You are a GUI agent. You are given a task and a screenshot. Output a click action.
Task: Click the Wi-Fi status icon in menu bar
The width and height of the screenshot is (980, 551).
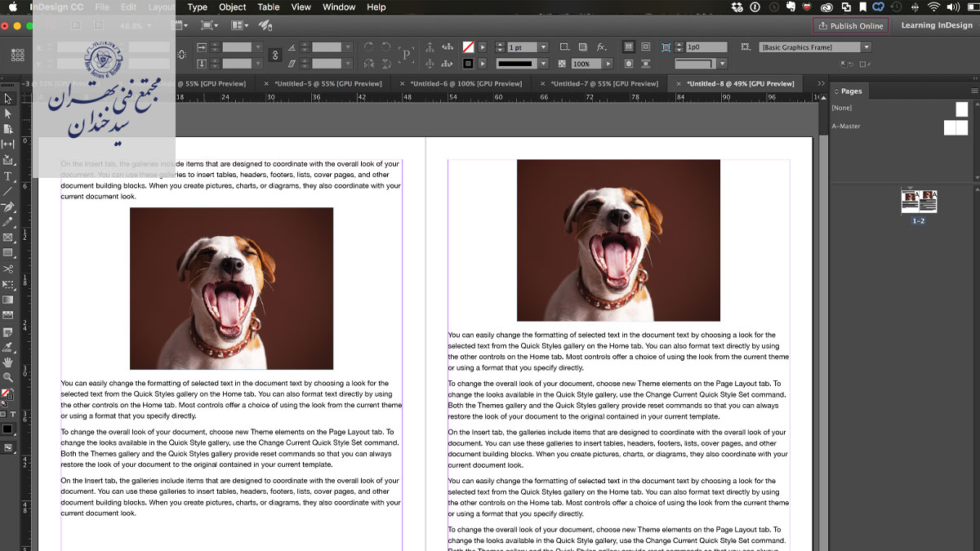coord(933,7)
